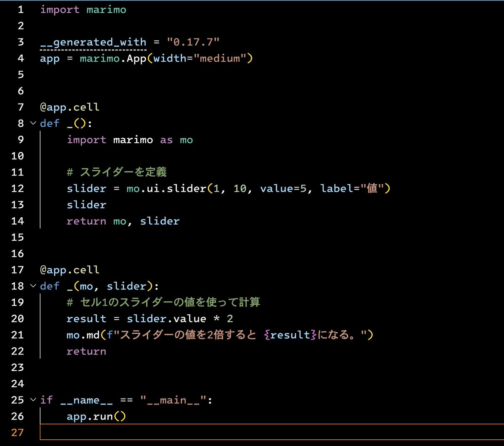
Task: Collapse the fold chevron at line 25
Action: click(x=33, y=400)
